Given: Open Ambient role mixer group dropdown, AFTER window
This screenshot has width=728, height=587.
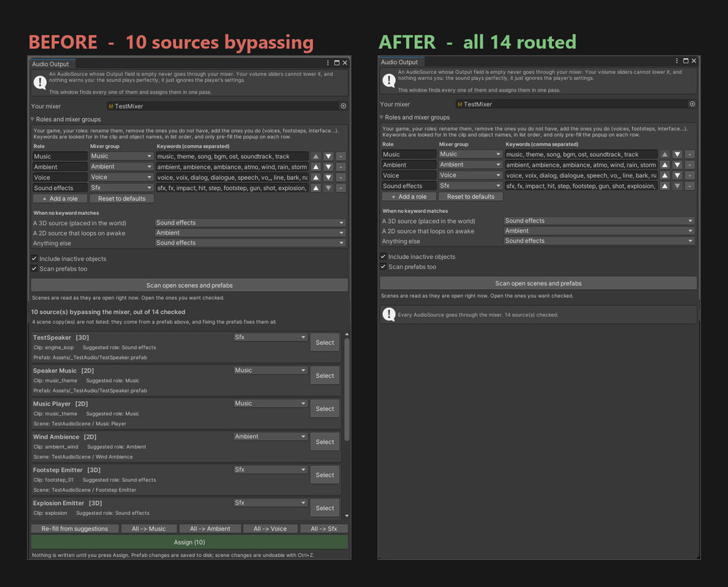Looking at the screenshot, I should [470, 164].
